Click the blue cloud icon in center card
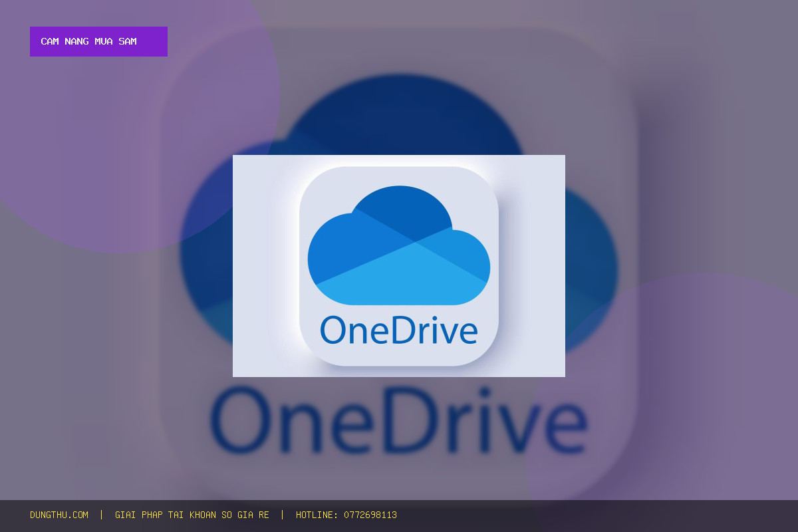 (x=399, y=245)
